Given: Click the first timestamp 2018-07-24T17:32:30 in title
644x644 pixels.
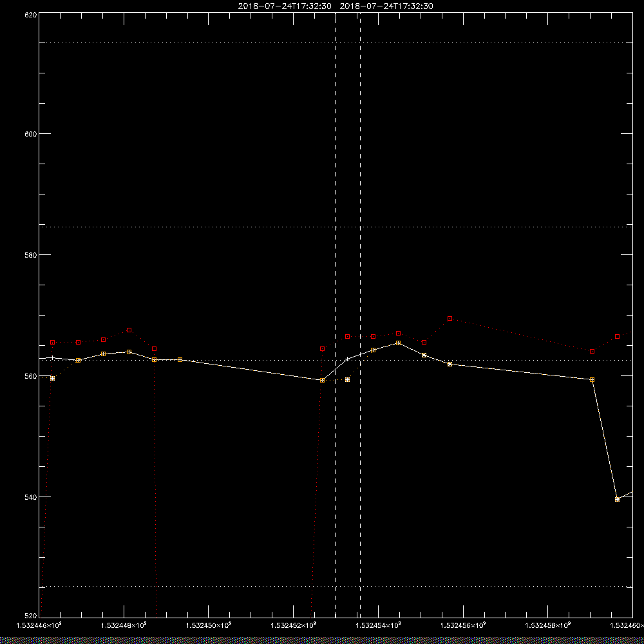Looking at the screenshot, I should (285, 6).
